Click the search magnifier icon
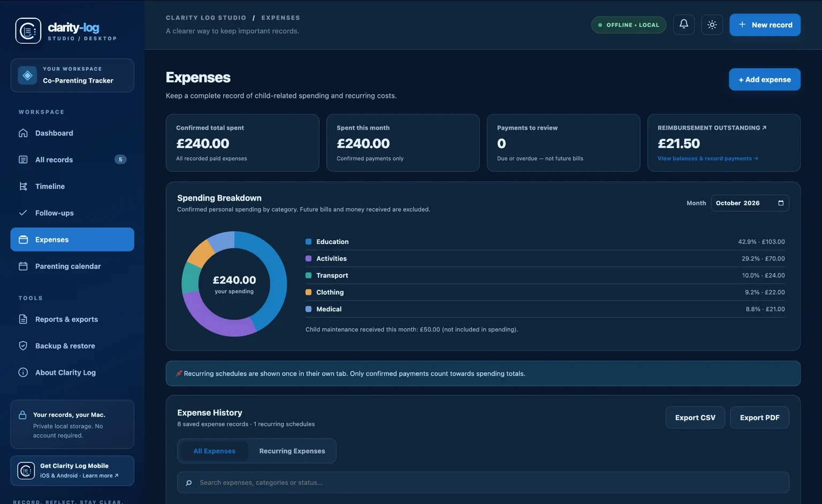The image size is (822, 504). pyautogui.click(x=188, y=483)
